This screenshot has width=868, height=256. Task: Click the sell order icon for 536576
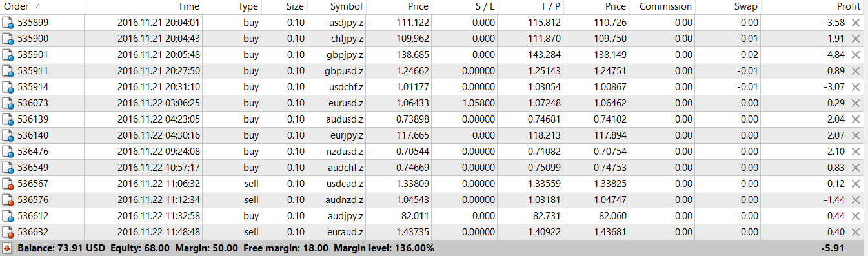(x=8, y=200)
